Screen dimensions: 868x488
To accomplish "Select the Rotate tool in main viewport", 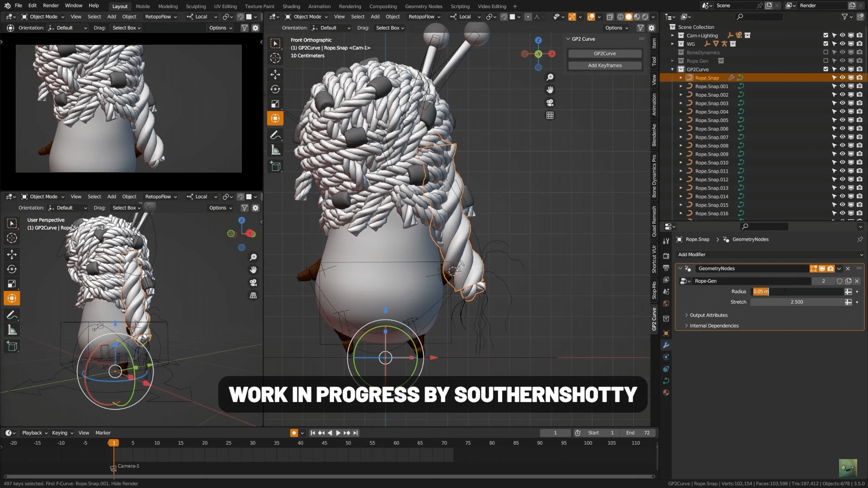I will pyautogui.click(x=275, y=89).
